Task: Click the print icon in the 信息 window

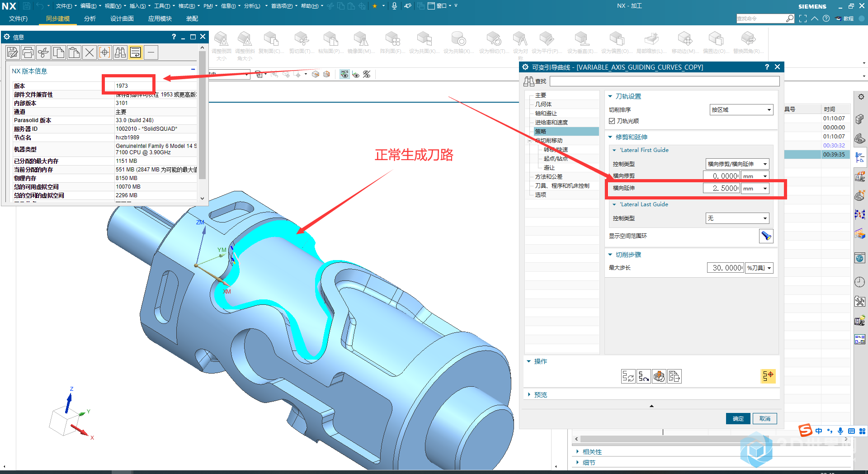Action: [28, 52]
